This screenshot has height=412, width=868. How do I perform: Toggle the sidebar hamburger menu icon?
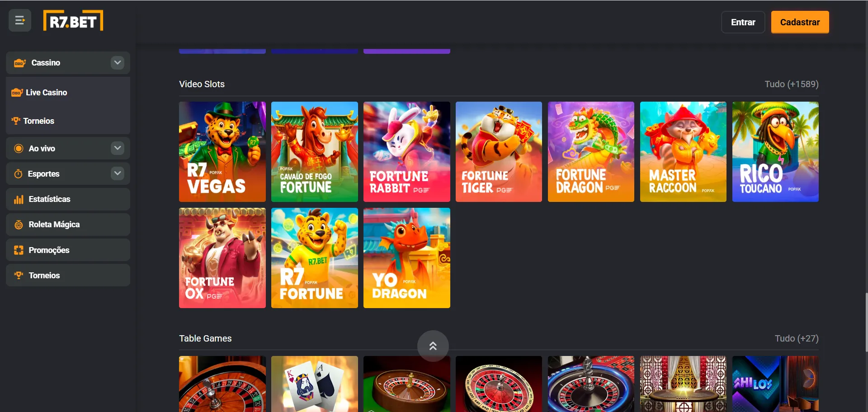tap(19, 20)
